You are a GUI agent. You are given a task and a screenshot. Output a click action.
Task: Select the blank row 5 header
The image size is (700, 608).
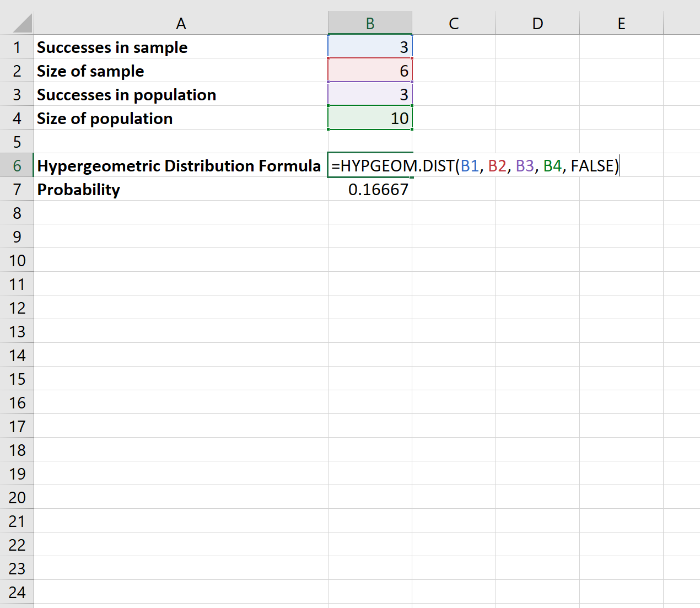pos(17,141)
